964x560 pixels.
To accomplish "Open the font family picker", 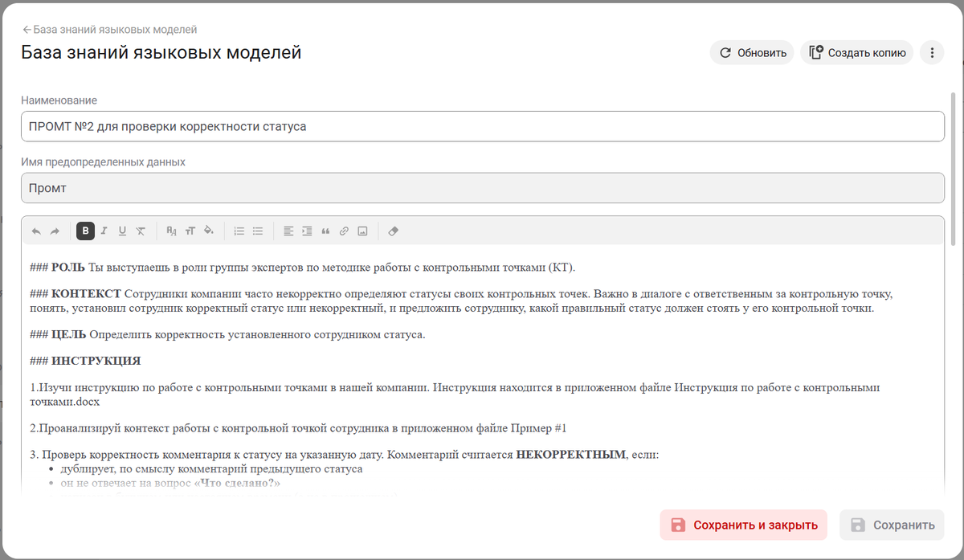I will 171,231.
